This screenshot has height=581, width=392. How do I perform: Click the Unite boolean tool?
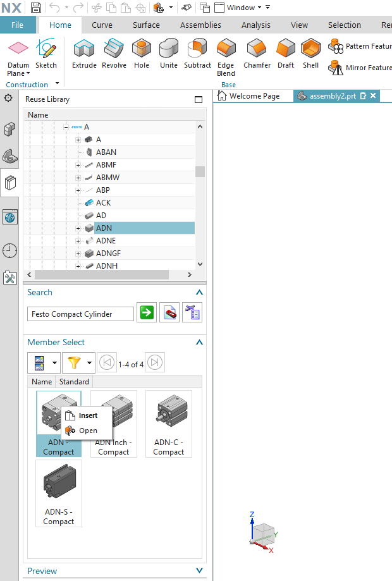(x=169, y=53)
